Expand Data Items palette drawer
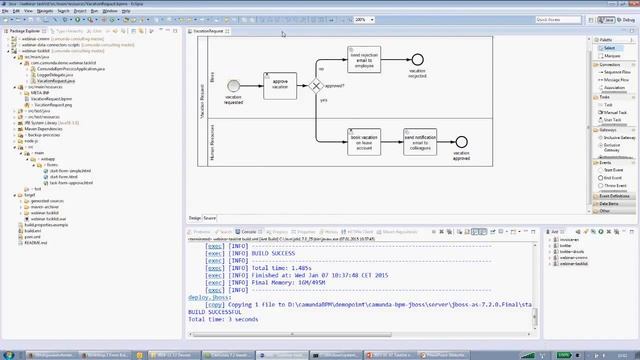The width and height of the screenshot is (640, 360). click(613, 204)
